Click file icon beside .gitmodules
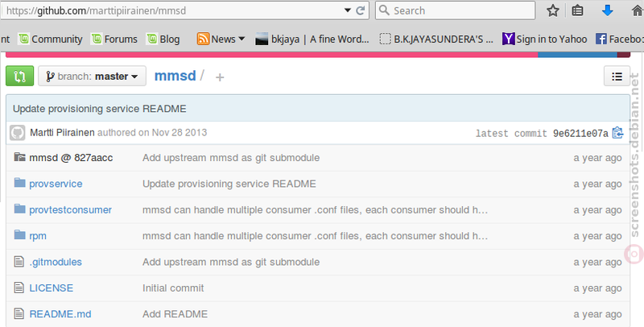The width and height of the screenshot is (644, 327). click(19, 261)
